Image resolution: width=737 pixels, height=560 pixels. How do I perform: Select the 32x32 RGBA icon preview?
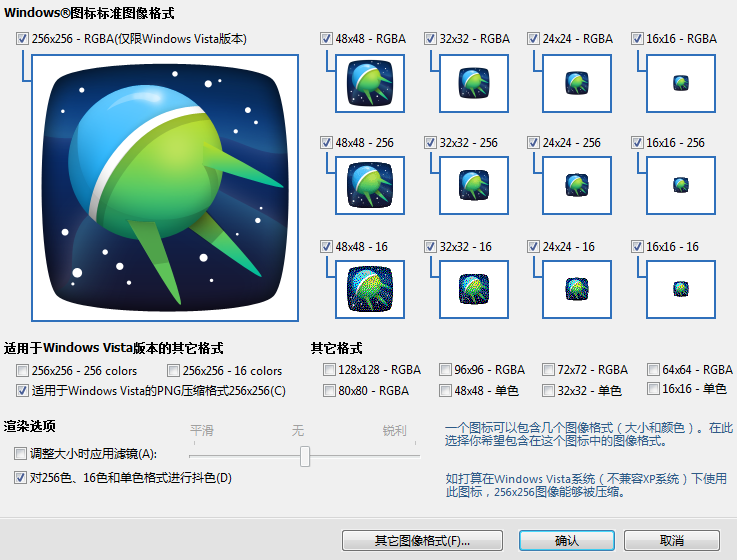(472, 82)
